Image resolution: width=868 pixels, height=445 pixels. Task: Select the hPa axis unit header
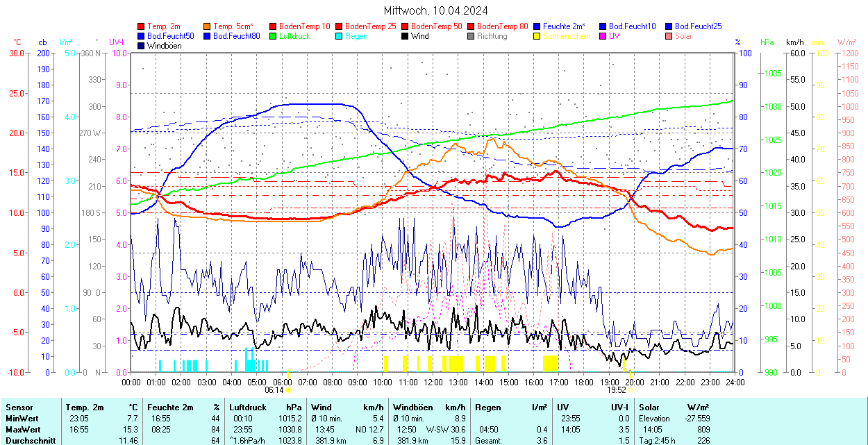click(767, 42)
